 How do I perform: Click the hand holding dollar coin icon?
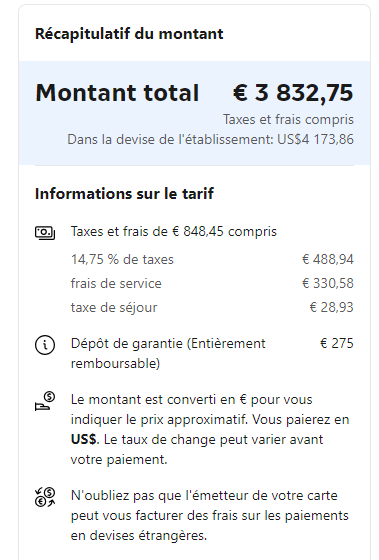tap(45, 401)
